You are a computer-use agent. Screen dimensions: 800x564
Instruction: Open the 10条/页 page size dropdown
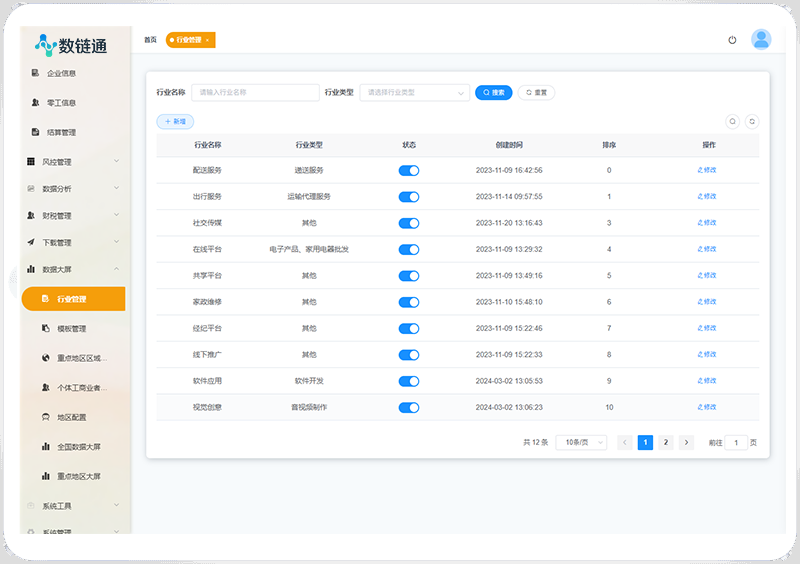pos(581,442)
